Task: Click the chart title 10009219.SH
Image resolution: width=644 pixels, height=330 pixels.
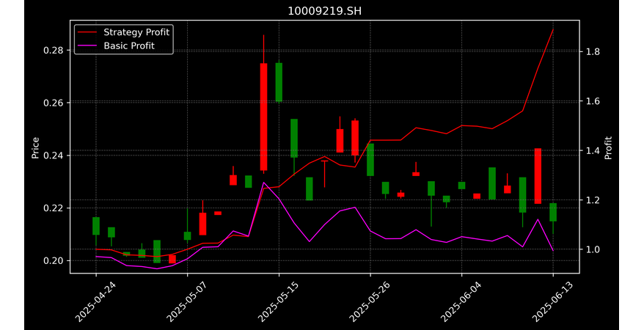Action: tap(324, 11)
